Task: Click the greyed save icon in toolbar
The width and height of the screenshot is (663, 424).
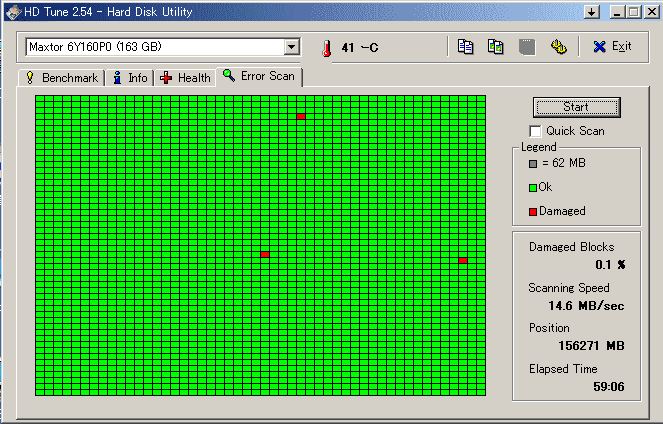Action: 527,47
